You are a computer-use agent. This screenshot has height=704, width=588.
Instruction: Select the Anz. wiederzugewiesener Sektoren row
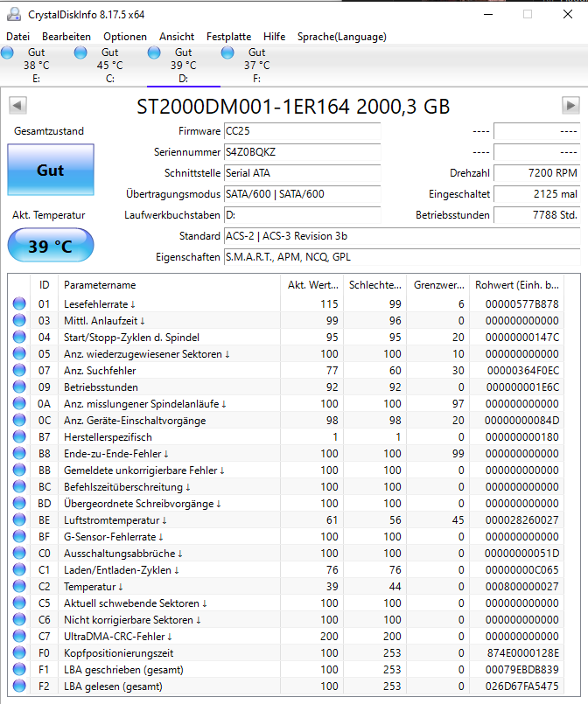point(286,354)
